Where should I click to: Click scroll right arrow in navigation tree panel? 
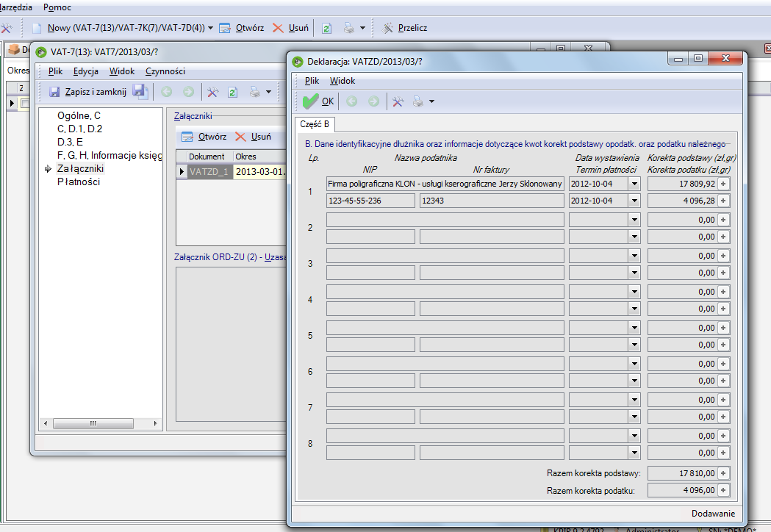[155, 423]
